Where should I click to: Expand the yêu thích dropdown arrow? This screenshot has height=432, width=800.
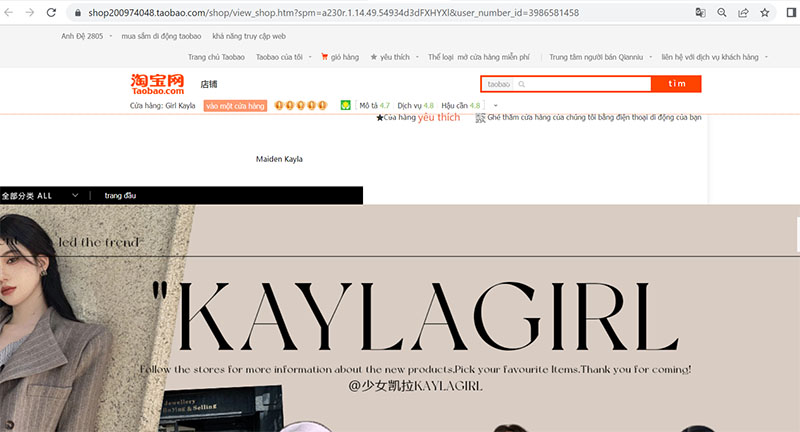tap(417, 57)
